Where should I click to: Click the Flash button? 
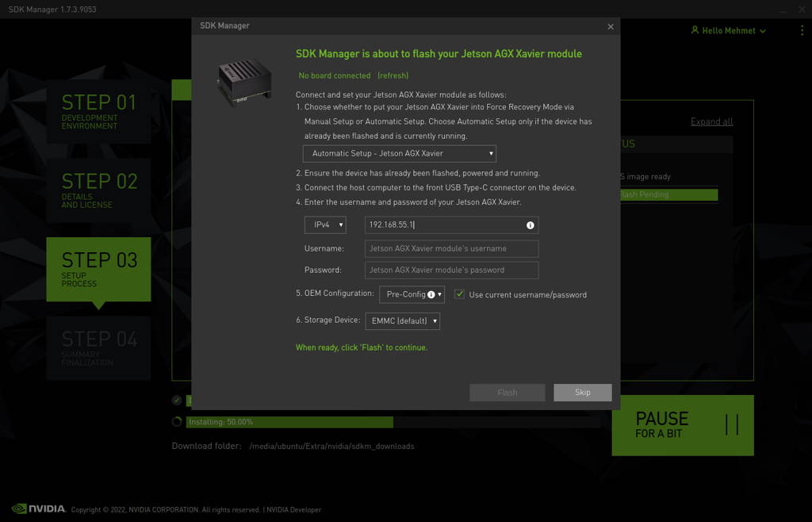[507, 393]
